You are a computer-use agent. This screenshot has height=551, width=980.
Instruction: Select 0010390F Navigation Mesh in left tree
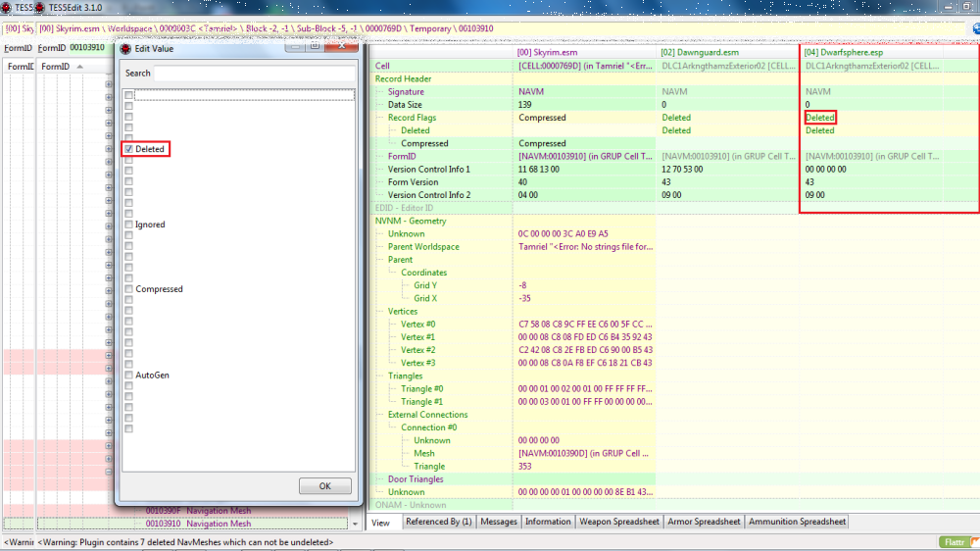[x=198, y=511]
